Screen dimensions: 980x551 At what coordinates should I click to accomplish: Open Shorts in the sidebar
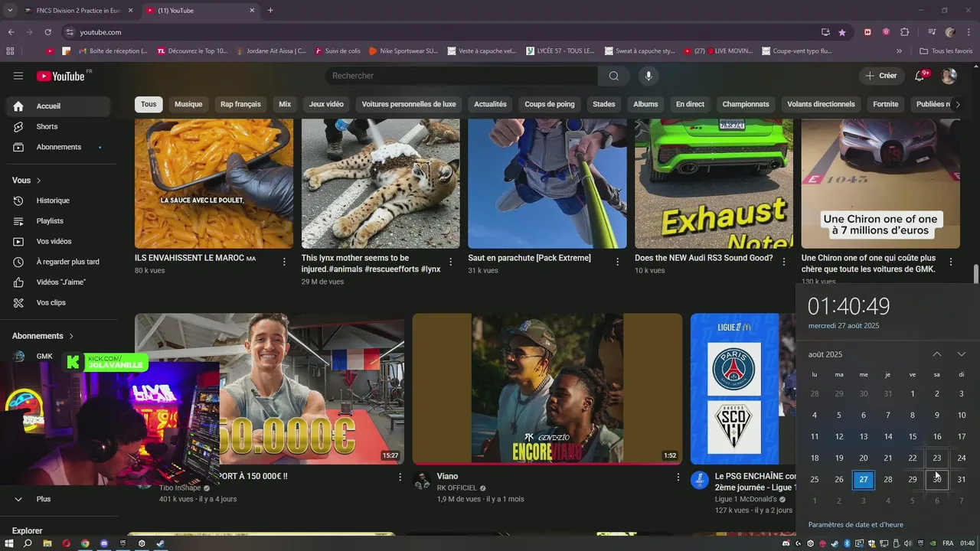tap(58, 126)
